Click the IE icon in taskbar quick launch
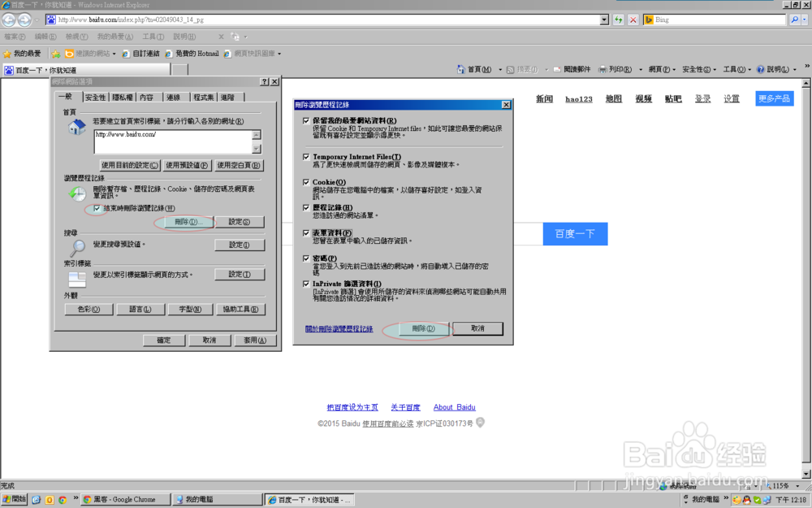The width and height of the screenshot is (812, 508). [36, 500]
